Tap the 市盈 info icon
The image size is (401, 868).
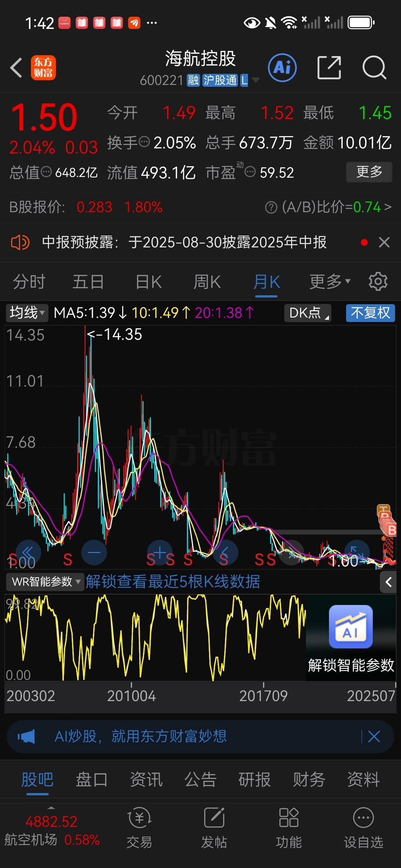pyautogui.click(x=250, y=172)
